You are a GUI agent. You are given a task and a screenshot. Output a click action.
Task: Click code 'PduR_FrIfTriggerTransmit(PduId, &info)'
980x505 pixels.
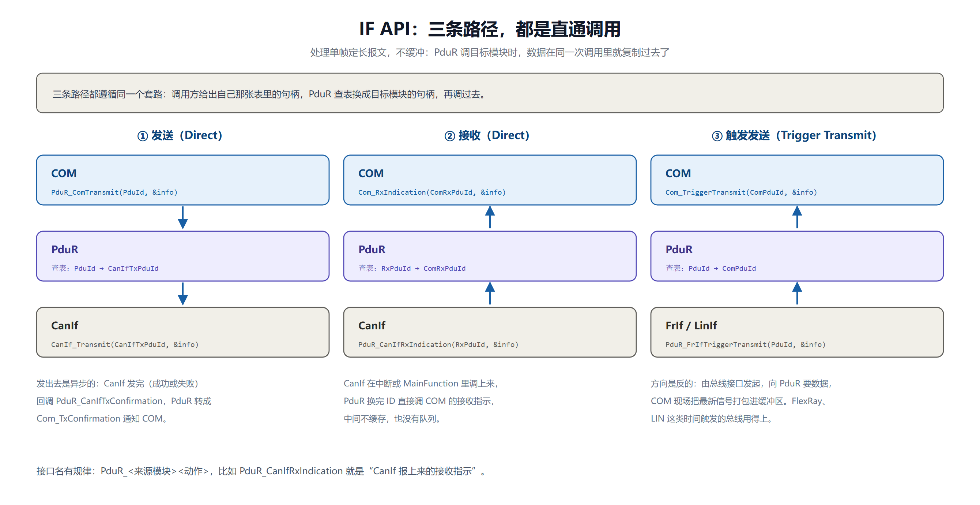tap(745, 345)
